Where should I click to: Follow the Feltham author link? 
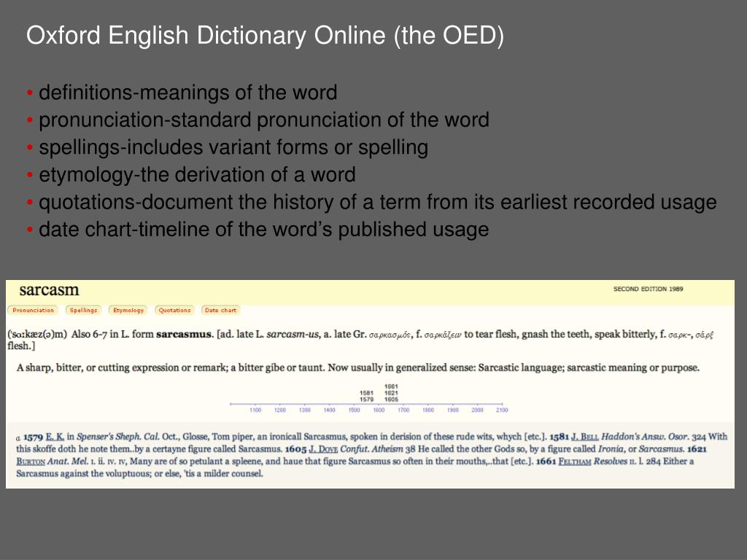click(576, 462)
